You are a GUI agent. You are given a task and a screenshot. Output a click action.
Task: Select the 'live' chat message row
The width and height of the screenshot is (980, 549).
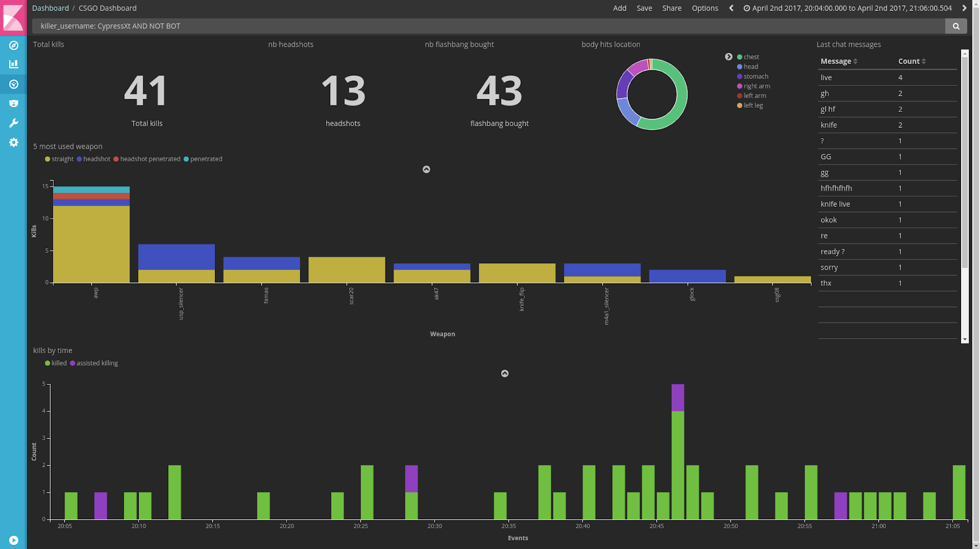[x=887, y=77]
